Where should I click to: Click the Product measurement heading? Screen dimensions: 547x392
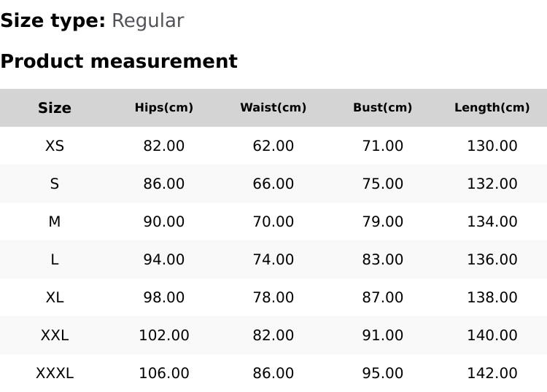coord(119,61)
